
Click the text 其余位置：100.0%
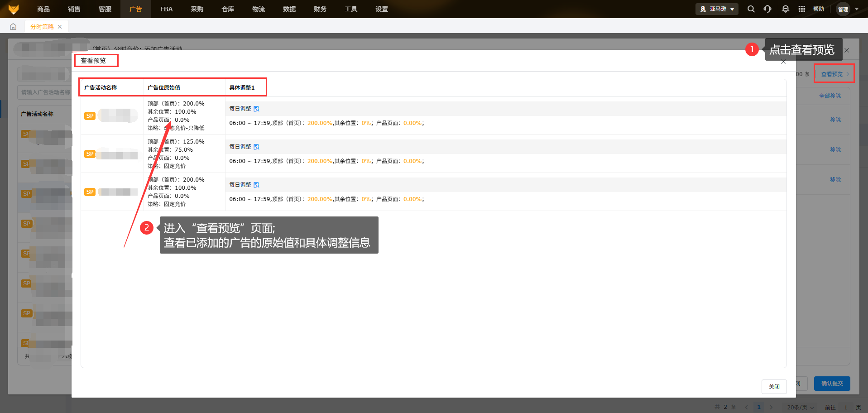click(x=172, y=188)
